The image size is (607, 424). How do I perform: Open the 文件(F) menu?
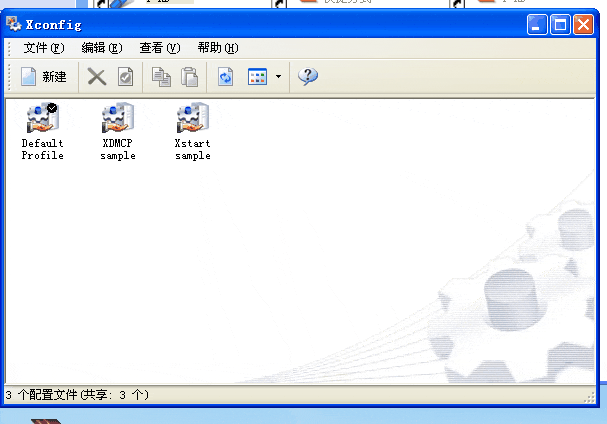44,47
